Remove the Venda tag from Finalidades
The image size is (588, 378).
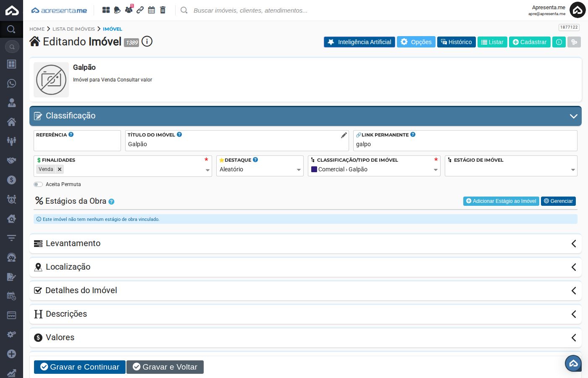pos(60,169)
